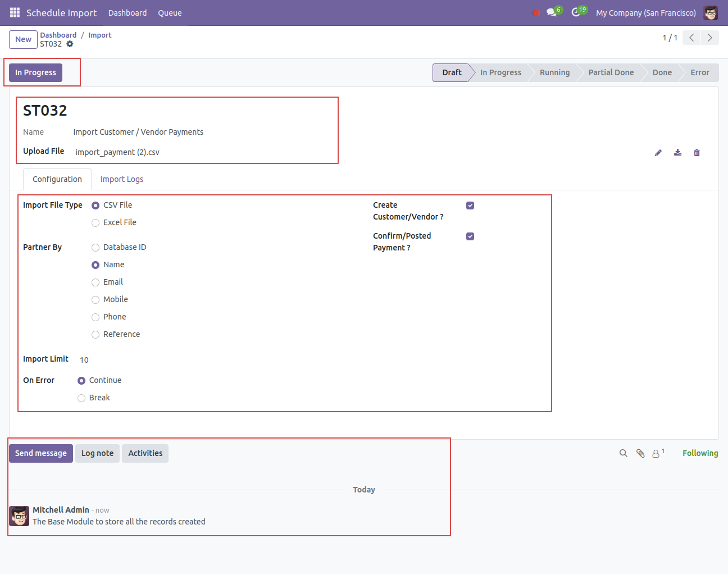Set On Error to Break
This screenshot has width=728, height=575.
pyautogui.click(x=81, y=398)
